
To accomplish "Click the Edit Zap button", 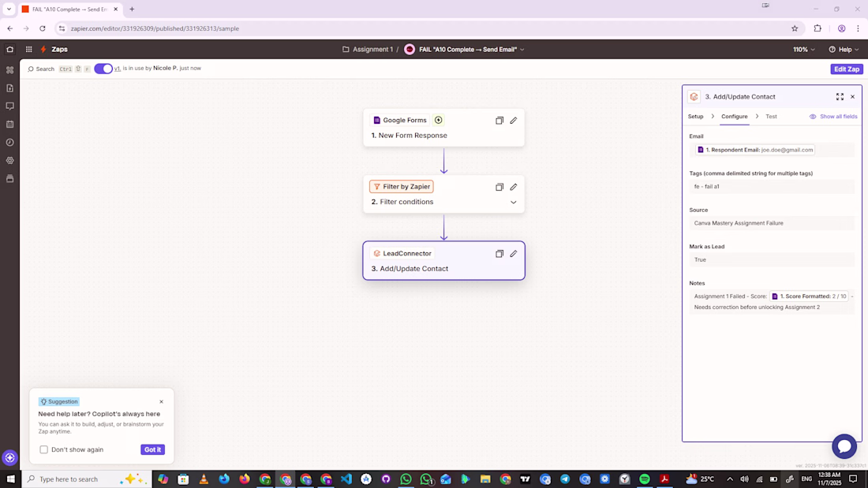I will tap(847, 69).
